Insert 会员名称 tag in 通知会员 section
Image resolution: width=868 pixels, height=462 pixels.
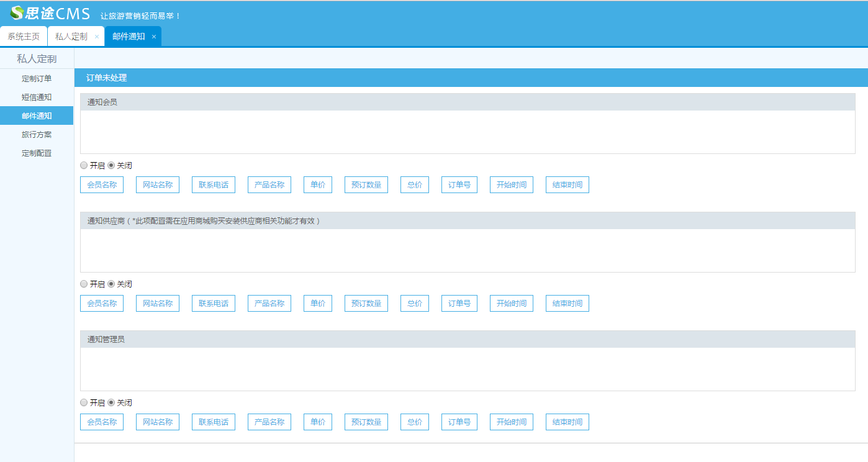coord(102,185)
